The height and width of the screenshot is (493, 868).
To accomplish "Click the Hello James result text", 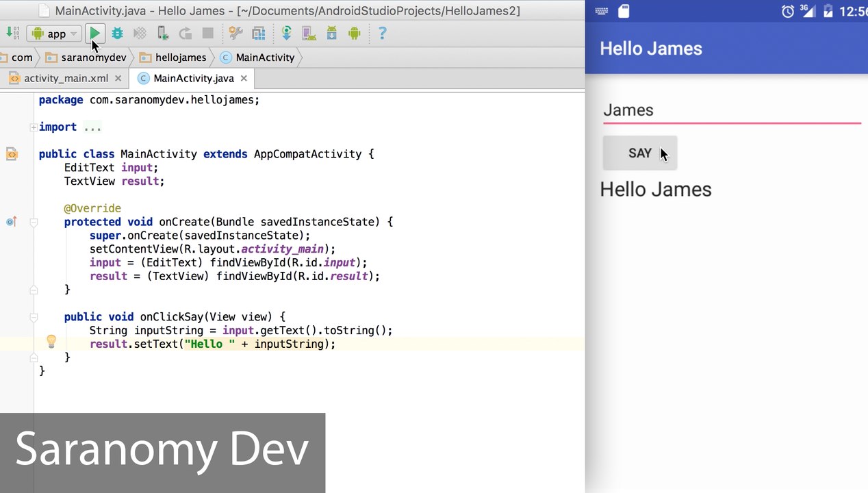I will (x=656, y=190).
